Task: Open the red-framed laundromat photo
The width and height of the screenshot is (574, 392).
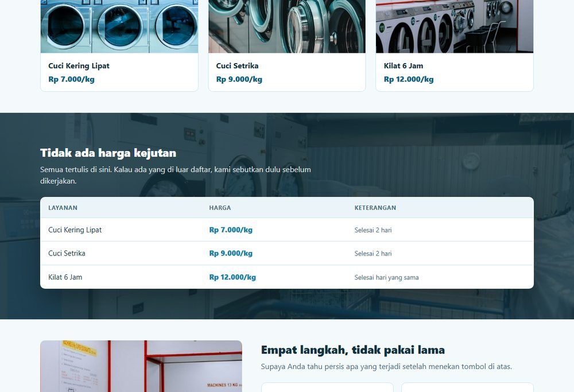Action: (141, 366)
